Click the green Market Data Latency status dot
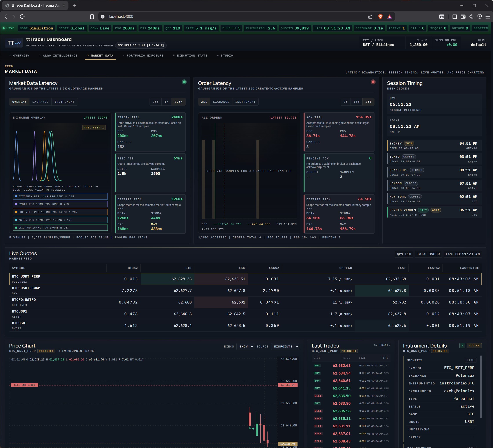This screenshot has height=448, width=493. coord(184,82)
